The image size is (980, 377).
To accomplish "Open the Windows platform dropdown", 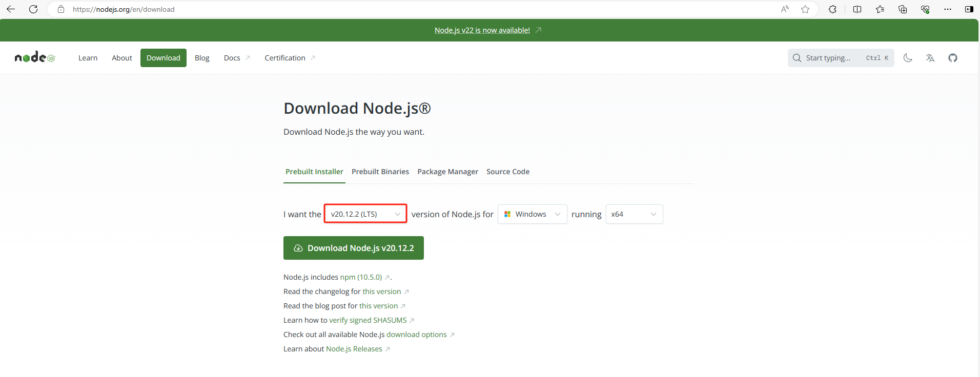I will pyautogui.click(x=533, y=214).
